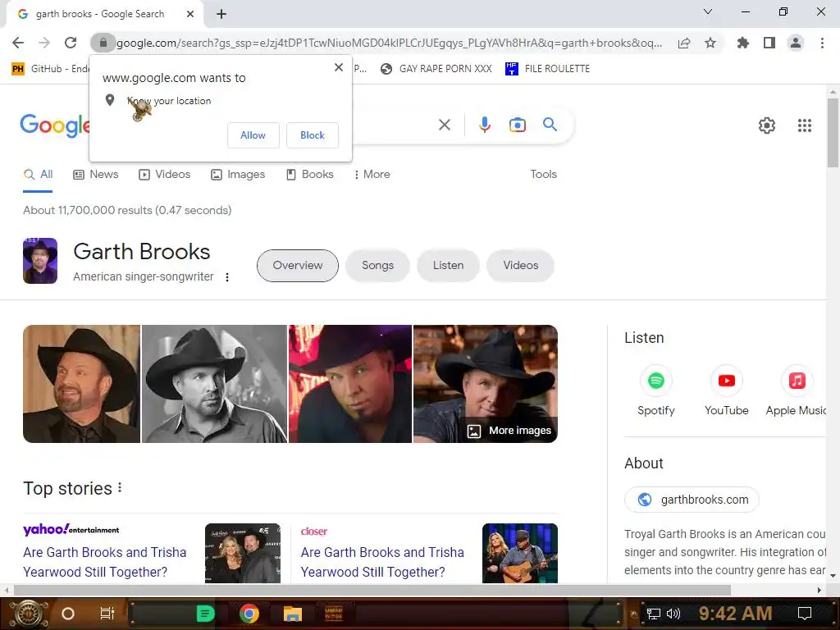The image size is (840, 630).
Task: Click the vertical page scrollbar
Action: tap(833, 133)
